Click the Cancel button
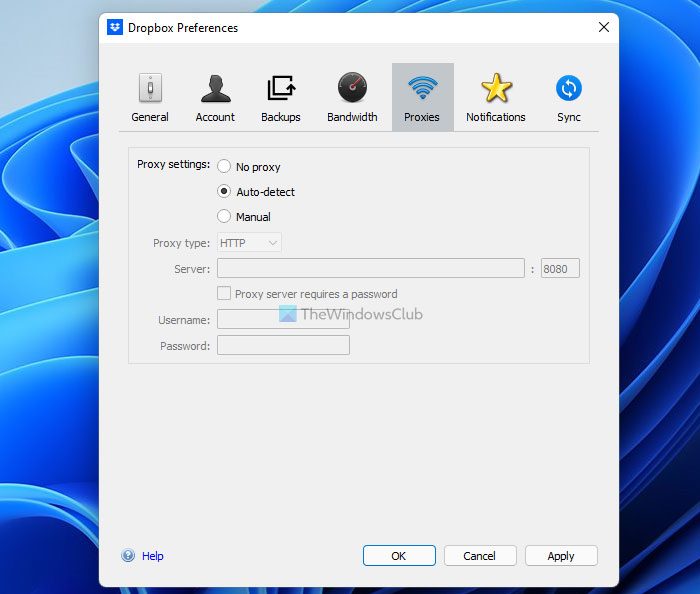 point(479,556)
